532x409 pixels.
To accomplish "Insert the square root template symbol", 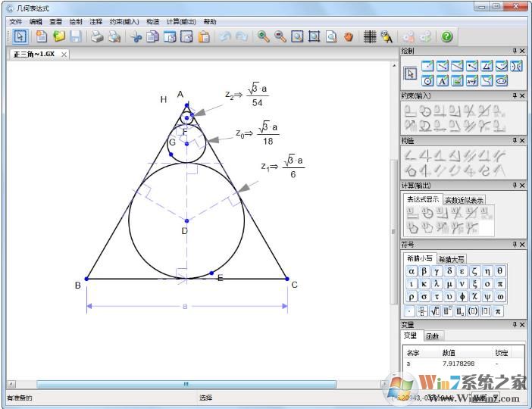I will pyautogui.click(x=435, y=311).
